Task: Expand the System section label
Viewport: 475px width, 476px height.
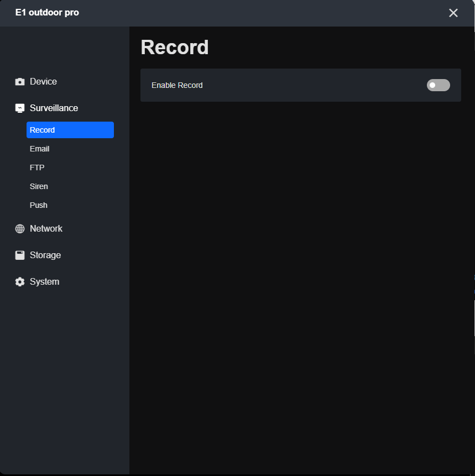Action: coord(44,282)
